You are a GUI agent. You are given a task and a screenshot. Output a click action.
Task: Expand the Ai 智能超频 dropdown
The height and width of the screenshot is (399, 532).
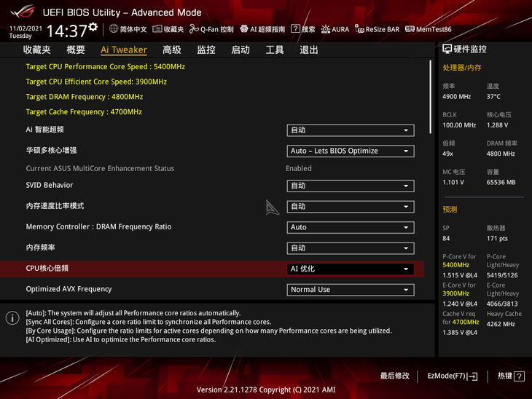point(351,130)
